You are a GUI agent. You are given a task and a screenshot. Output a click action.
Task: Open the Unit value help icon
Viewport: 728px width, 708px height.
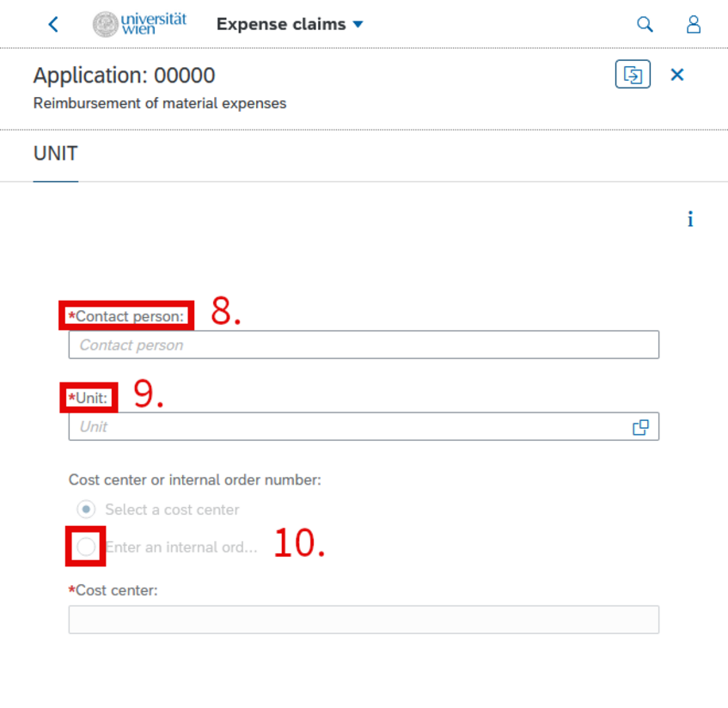click(640, 427)
